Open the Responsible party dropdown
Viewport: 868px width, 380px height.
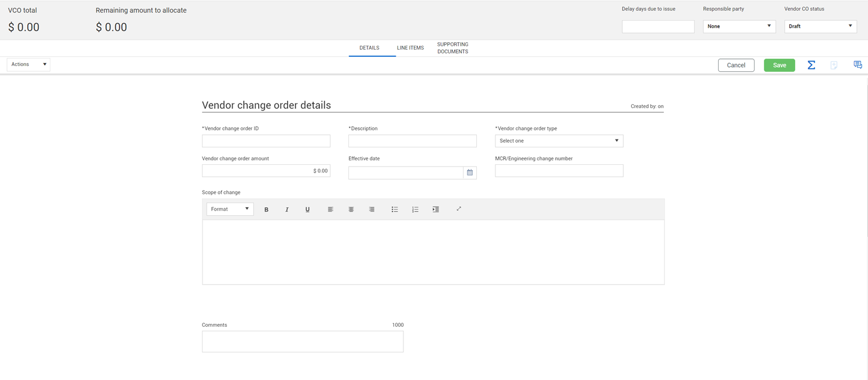739,26
